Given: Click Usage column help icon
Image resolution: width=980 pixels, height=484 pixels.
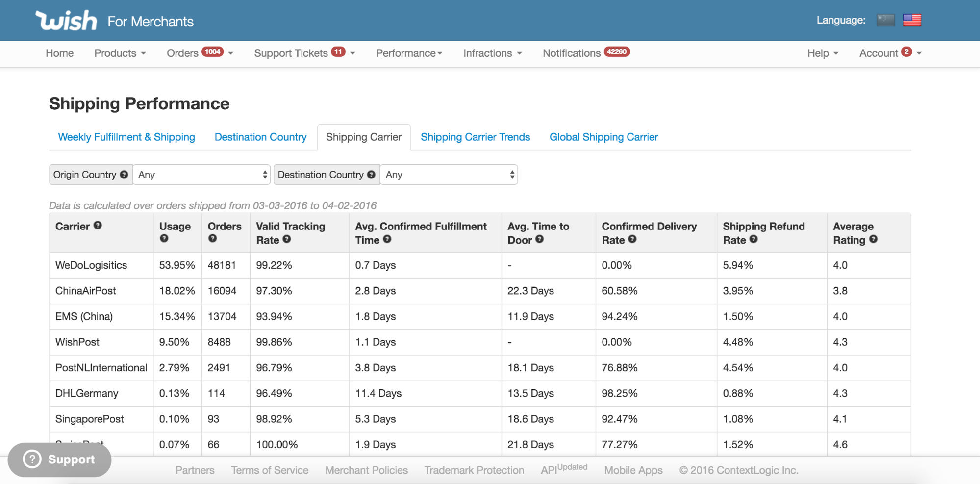Looking at the screenshot, I should [x=164, y=239].
